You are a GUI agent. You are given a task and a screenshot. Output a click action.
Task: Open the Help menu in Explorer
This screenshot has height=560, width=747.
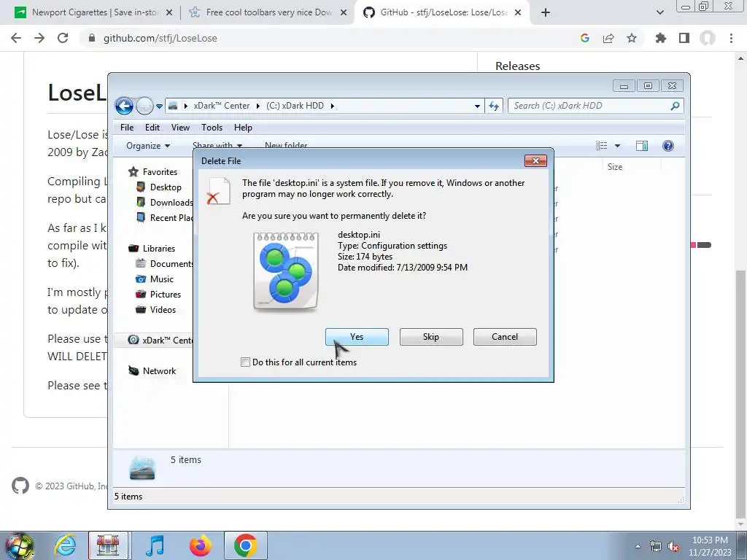tap(243, 128)
